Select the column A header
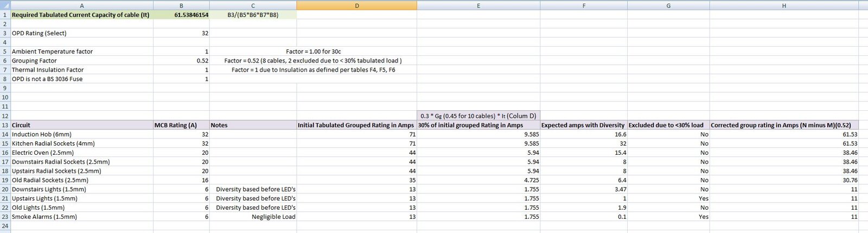Screen dimensions: 868x233 81,5
